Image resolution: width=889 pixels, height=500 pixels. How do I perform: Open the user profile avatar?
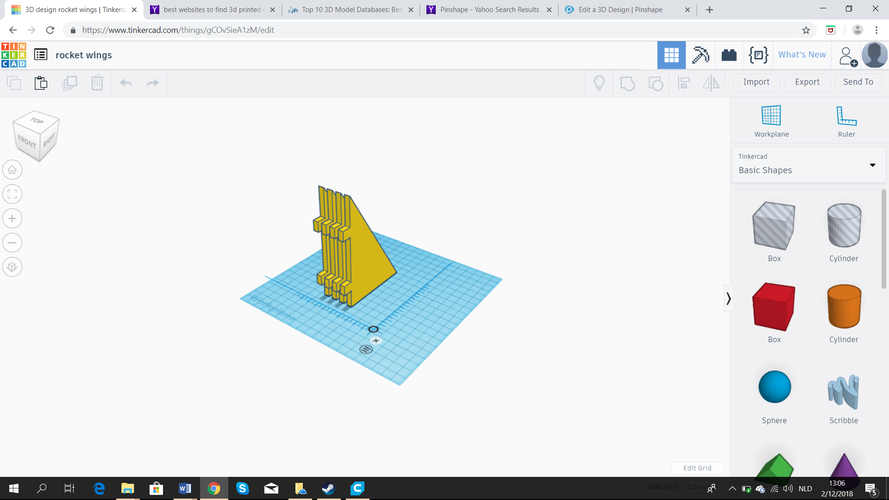(874, 55)
